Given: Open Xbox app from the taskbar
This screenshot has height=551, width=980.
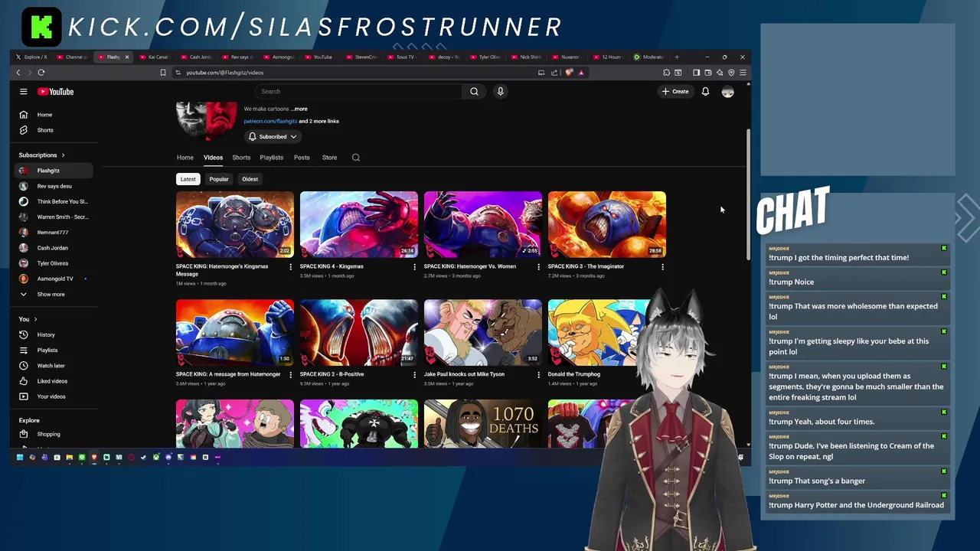Looking at the screenshot, I should click(156, 457).
